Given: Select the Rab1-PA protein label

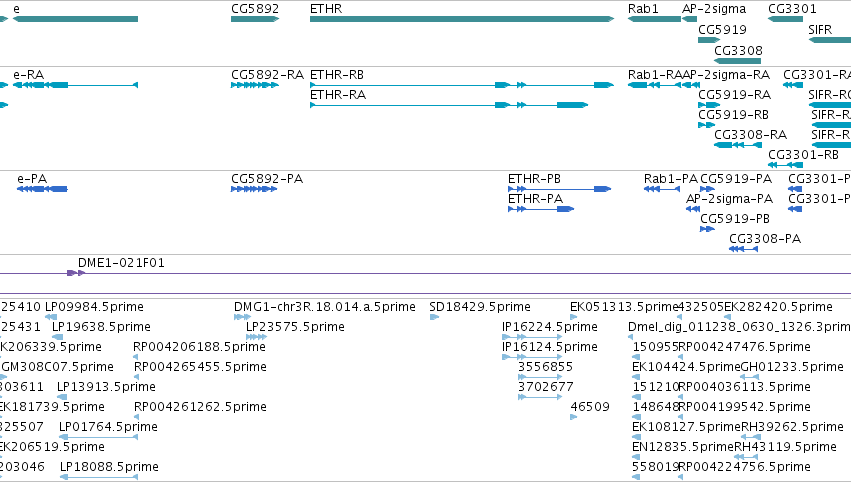Looking at the screenshot, I should click(x=670, y=179).
